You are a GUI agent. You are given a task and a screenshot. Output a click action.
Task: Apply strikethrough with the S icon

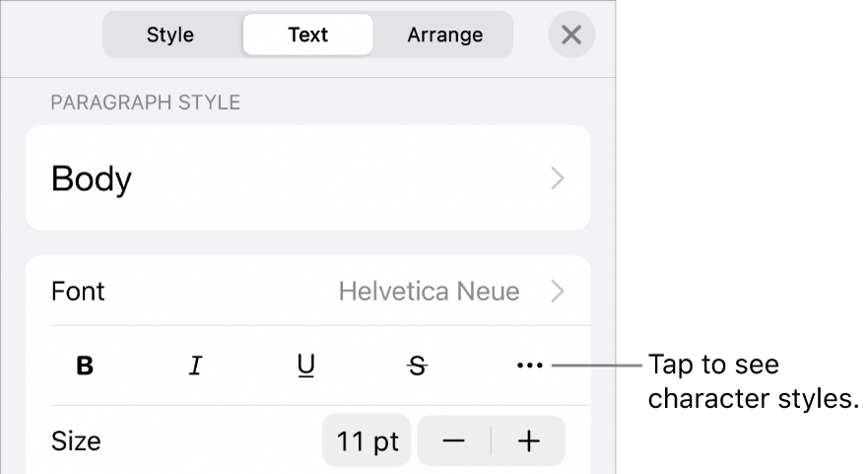[x=418, y=366]
